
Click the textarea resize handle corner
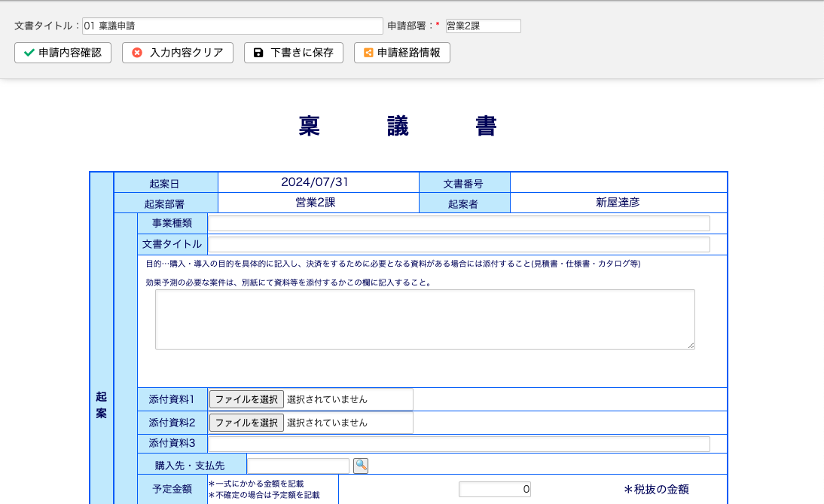click(x=691, y=346)
